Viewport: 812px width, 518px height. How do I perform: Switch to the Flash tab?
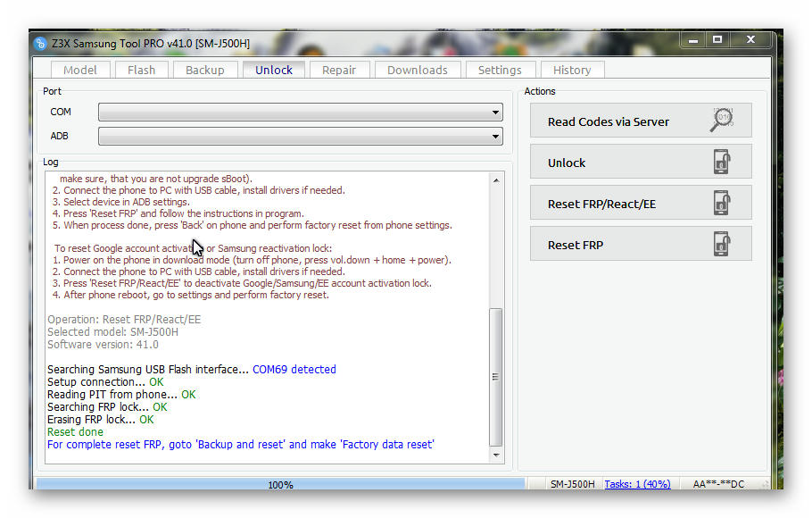(141, 70)
